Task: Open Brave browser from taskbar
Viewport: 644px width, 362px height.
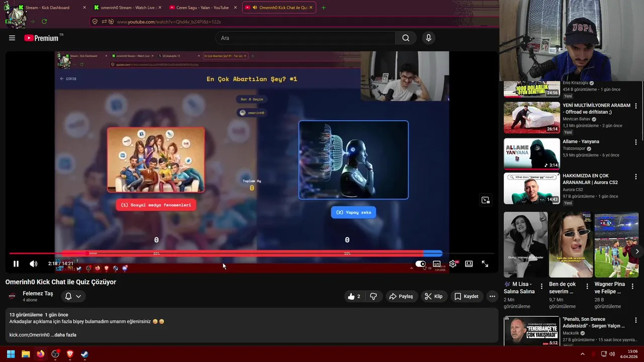Action: point(70,354)
